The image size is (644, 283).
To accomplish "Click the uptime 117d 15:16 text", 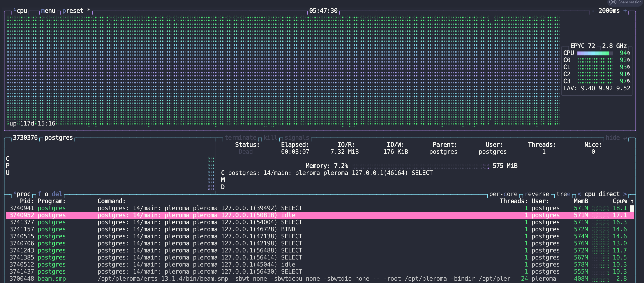I will coord(32,123).
